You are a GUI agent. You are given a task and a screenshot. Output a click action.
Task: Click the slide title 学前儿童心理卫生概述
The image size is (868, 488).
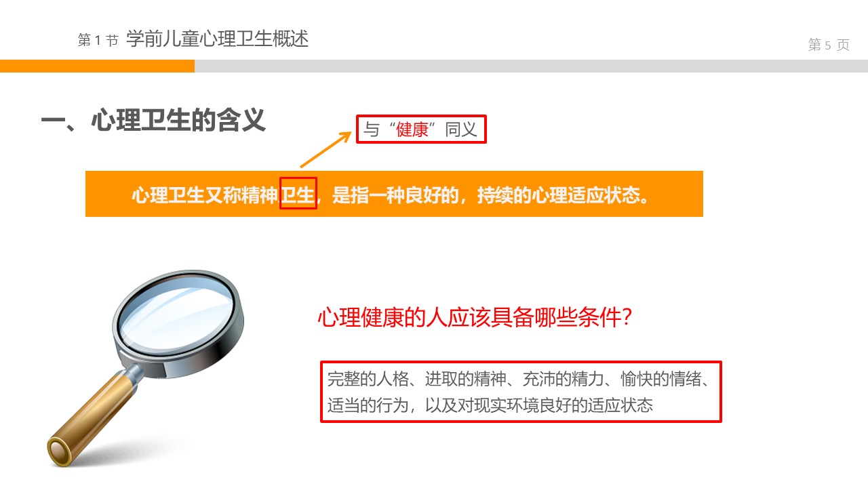[217, 39]
